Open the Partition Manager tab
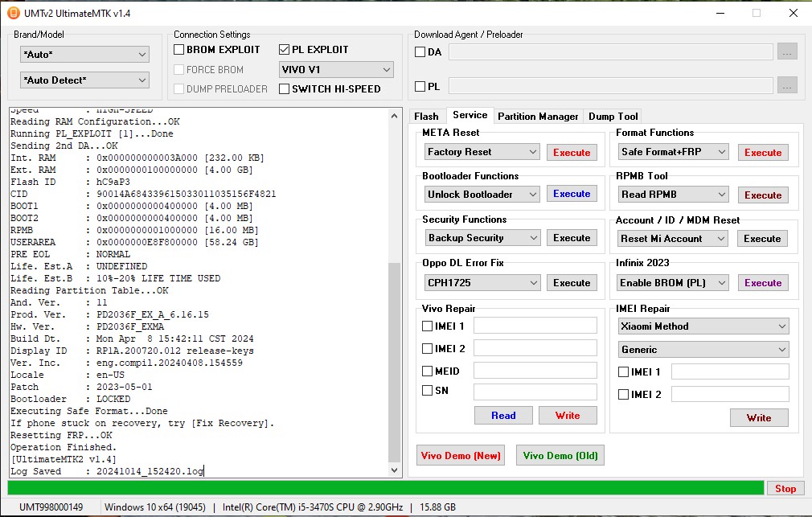The height and width of the screenshot is (517, 812). pos(538,117)
